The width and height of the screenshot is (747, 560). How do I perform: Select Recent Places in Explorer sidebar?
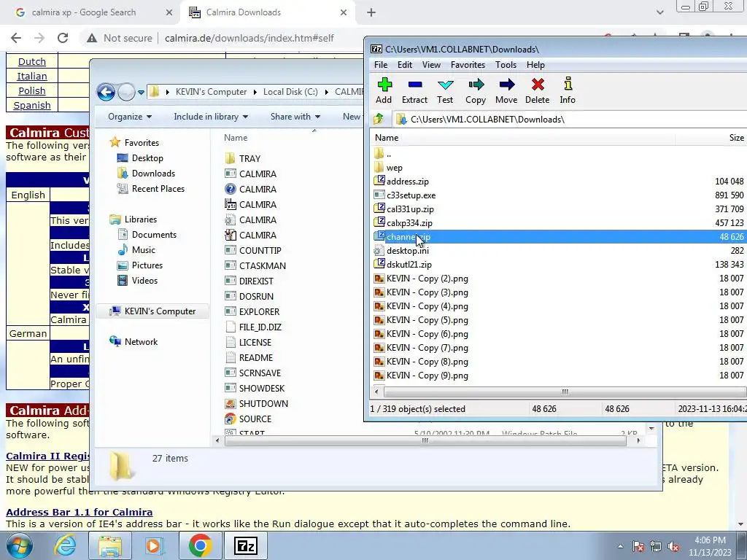[158, 189]
